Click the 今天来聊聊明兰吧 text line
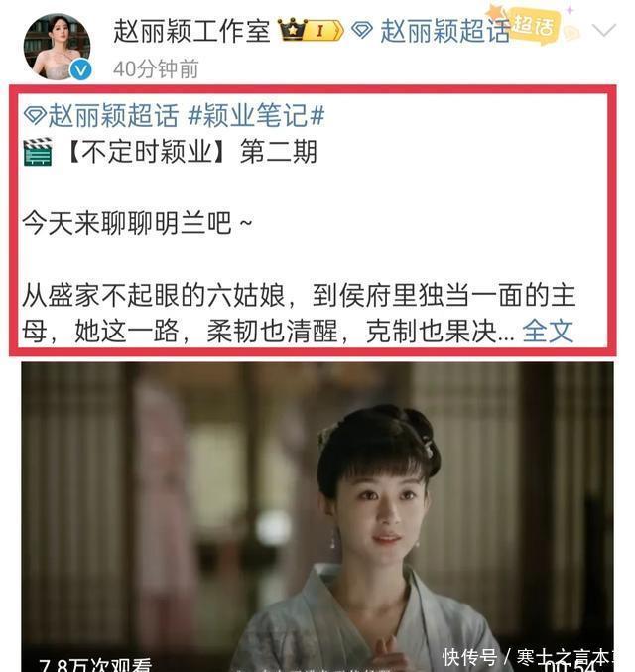The width and height of the screenshot is (635, 672). point(137,223)
